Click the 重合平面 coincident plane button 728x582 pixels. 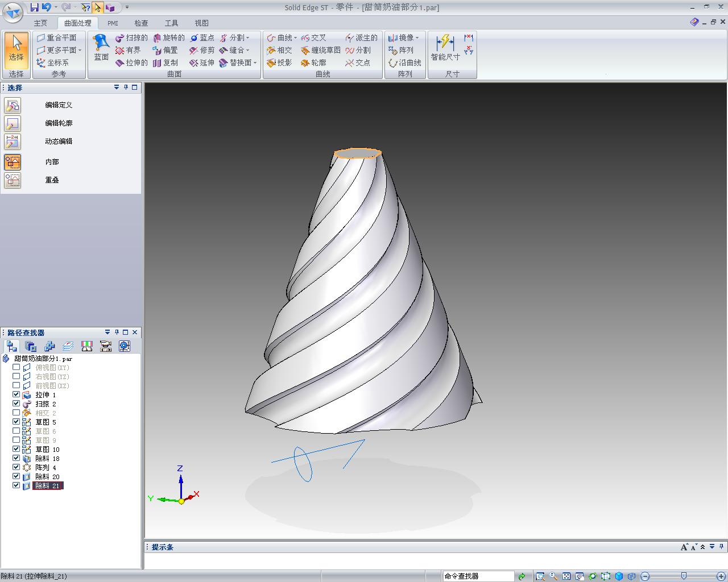(56, 38)
